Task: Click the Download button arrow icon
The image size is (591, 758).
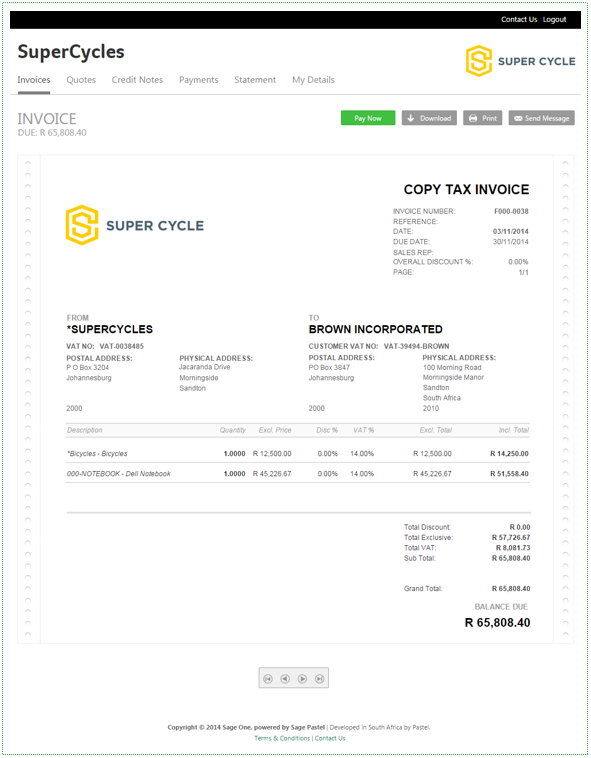Action: pyautogui.click(x=411, y=118)
